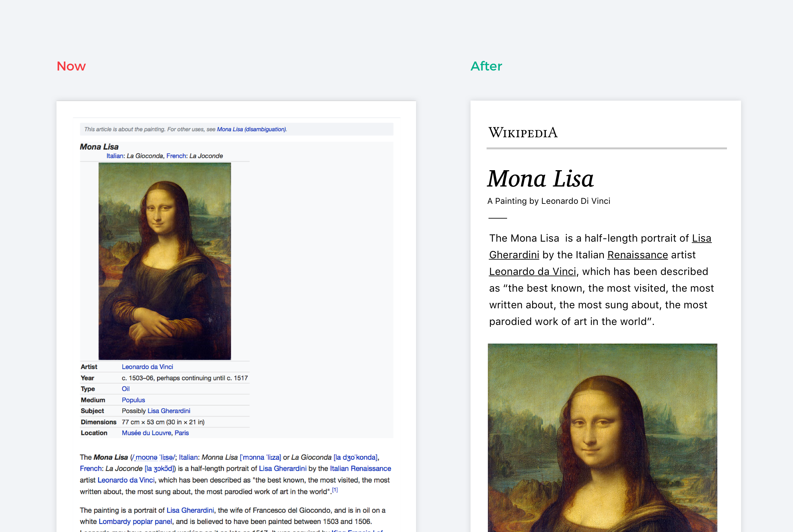Open underlined Renaissance link in After panel

pos(638,255)
